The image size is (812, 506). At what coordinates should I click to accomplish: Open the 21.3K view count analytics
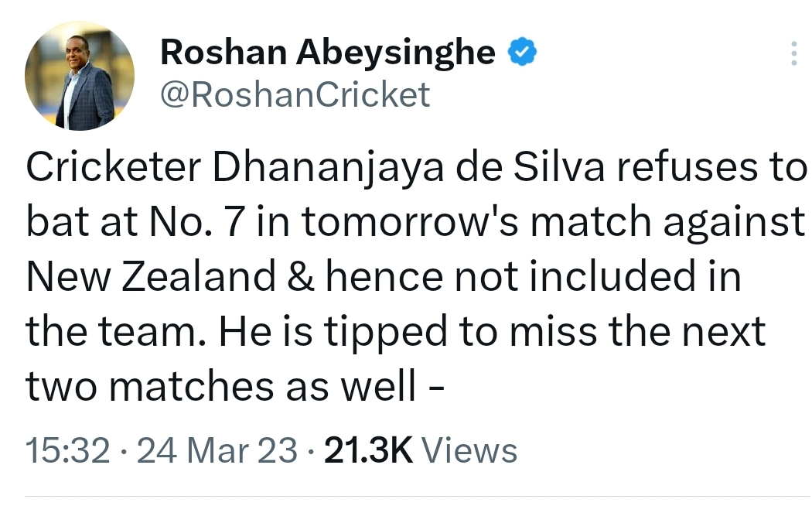pyautogui.click(x=368, y=450)
